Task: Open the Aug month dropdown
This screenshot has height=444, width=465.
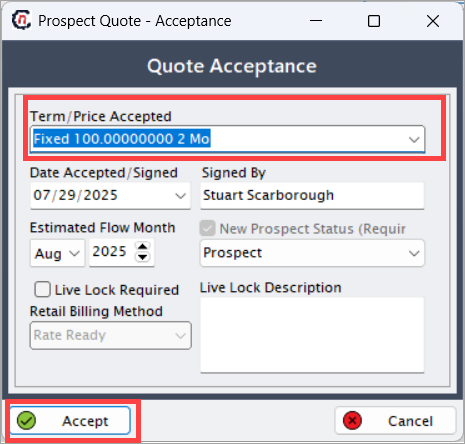Action: 75,253
